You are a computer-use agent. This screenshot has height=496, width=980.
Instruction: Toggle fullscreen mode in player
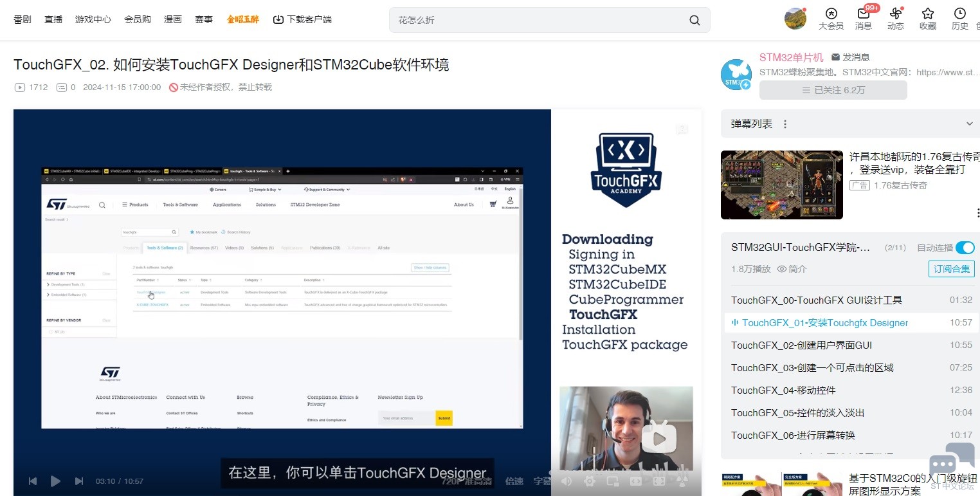658,481
